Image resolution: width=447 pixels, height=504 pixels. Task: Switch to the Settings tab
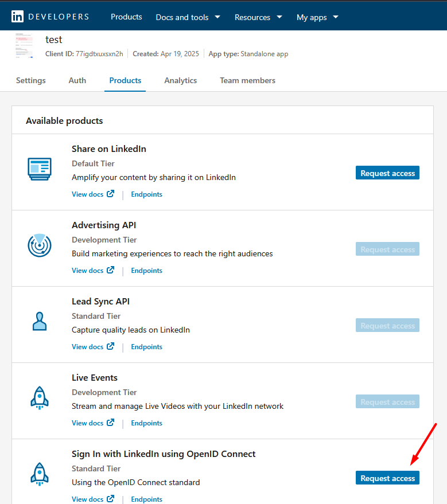click(31, 80)
